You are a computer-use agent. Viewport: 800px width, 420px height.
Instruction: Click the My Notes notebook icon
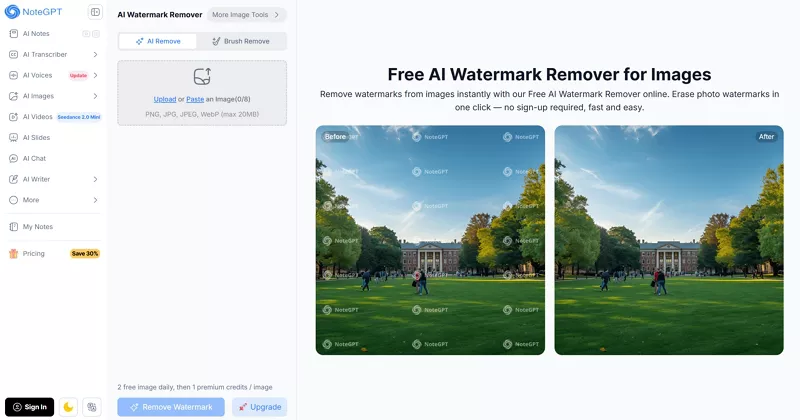(14, 227)
